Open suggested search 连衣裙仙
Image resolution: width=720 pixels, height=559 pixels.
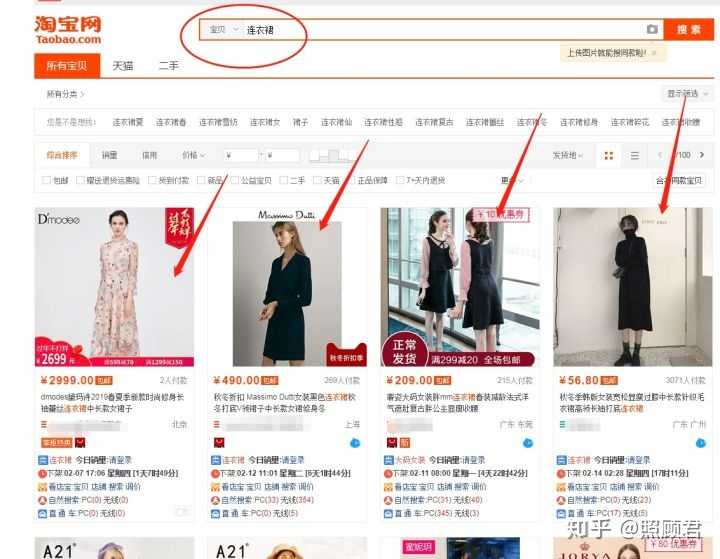click(x=336, y=122)
